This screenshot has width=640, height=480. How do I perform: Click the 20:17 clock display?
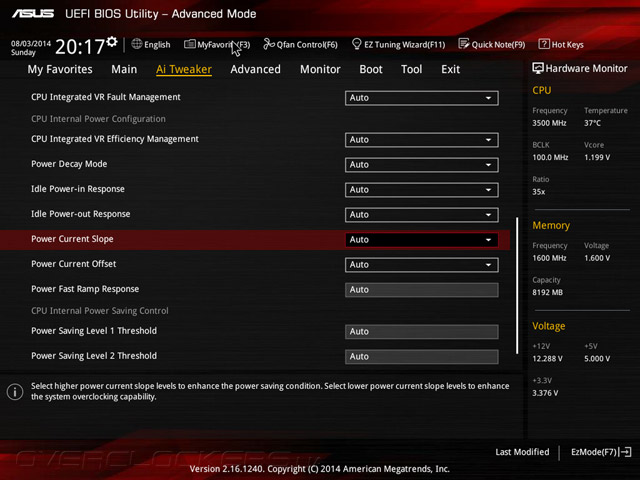click(x=80, y=47)
